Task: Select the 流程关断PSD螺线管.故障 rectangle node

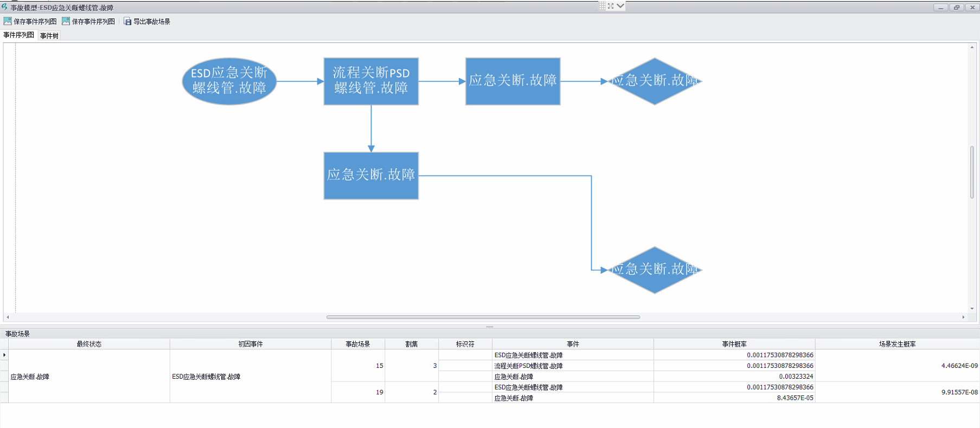Action: 371,81
